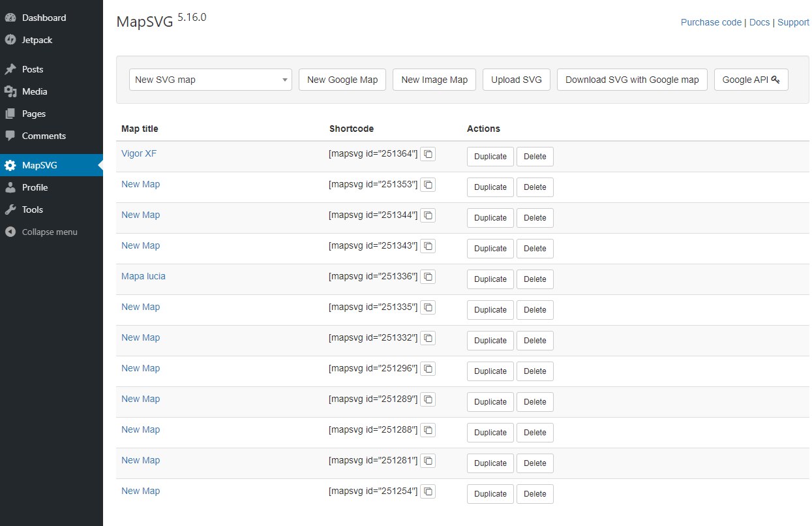
Task: Open New Map with id 251343
Action: (x=140, y=245)
